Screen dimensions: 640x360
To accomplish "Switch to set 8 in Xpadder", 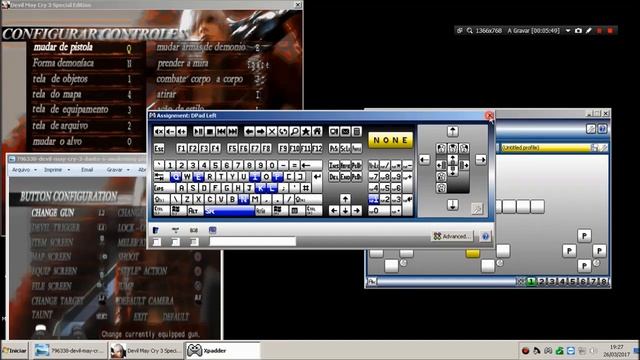I will tap(604, 282).
